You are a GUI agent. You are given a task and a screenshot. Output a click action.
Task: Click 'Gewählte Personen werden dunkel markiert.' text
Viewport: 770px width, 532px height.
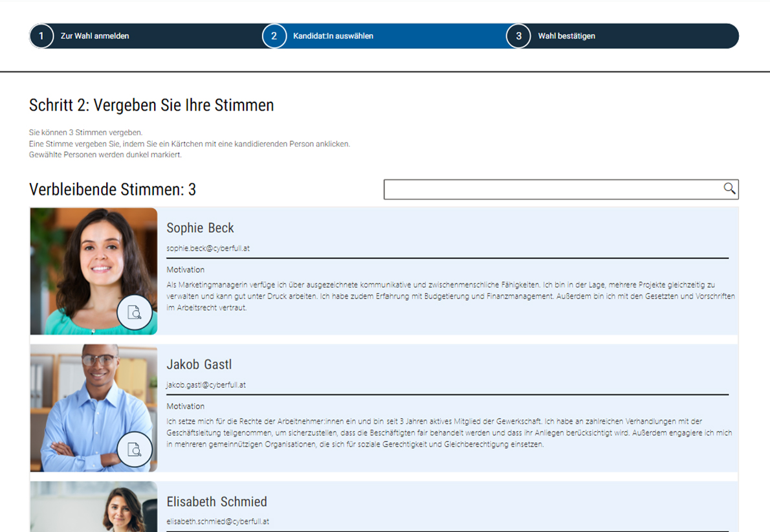click(x=105, y=155)
